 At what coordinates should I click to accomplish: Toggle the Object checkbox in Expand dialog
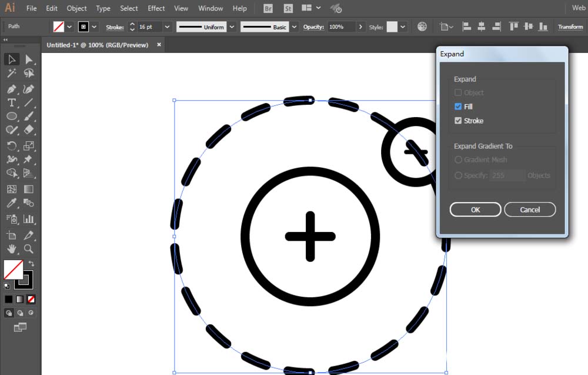(x=458, y=92)
